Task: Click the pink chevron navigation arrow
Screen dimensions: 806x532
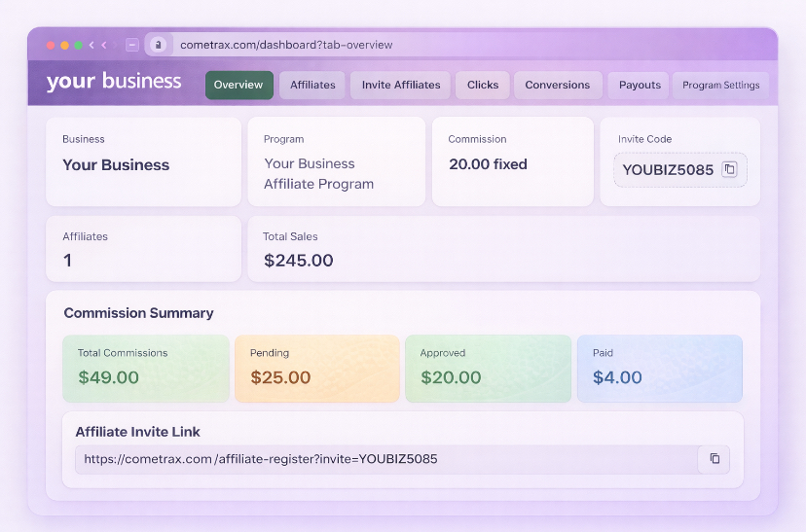Action: tap(104, 45)
